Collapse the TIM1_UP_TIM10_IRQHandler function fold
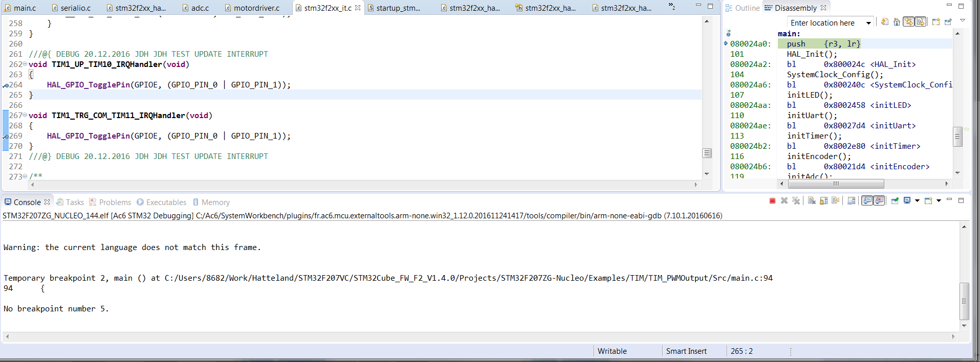 click(x=25, y=64)
